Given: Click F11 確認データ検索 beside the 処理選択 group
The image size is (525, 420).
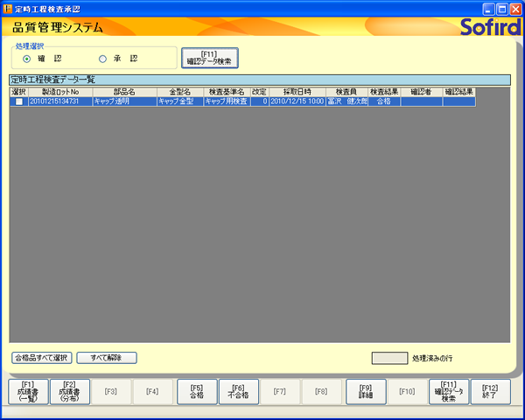Looking at the screenshot, I should pos(209,58).
